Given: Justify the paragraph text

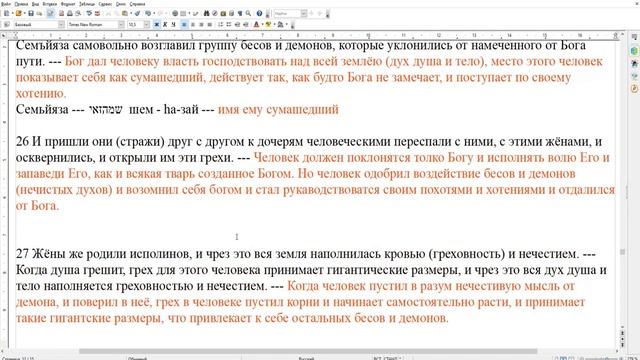Looking at the screenshot, I should point(209,24).
